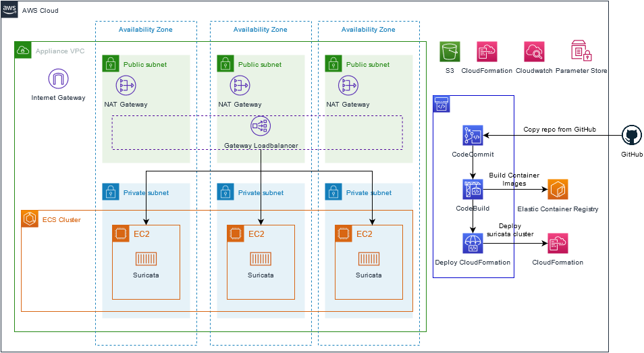Click the 'GitHub' label

pyautogui.click(x=632, y=155)
